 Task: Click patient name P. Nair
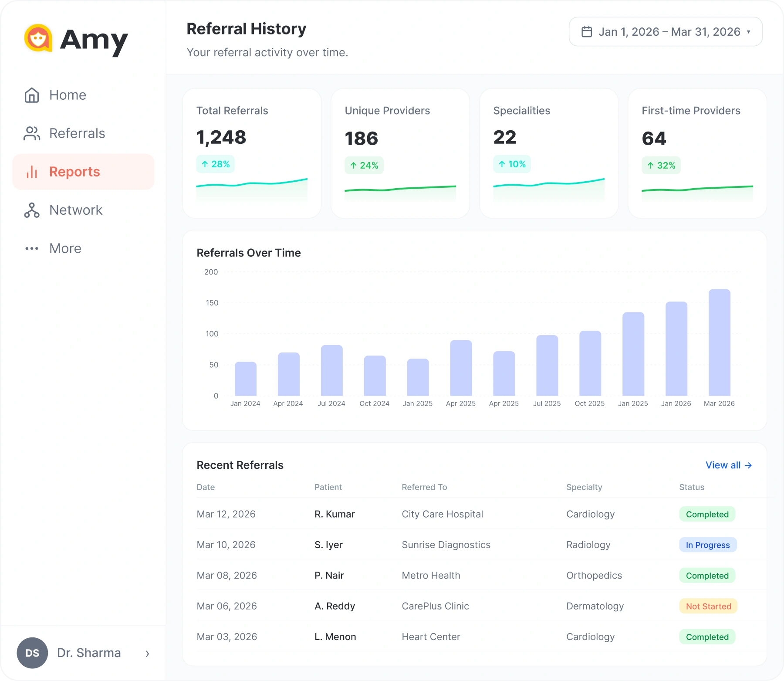point(329,576)
